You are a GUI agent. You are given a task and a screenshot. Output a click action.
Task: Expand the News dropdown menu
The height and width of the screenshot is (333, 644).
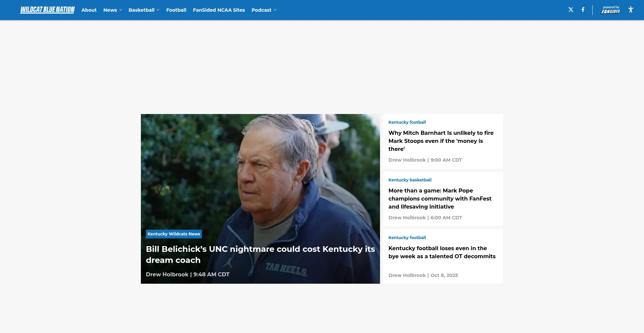(112, 10)
